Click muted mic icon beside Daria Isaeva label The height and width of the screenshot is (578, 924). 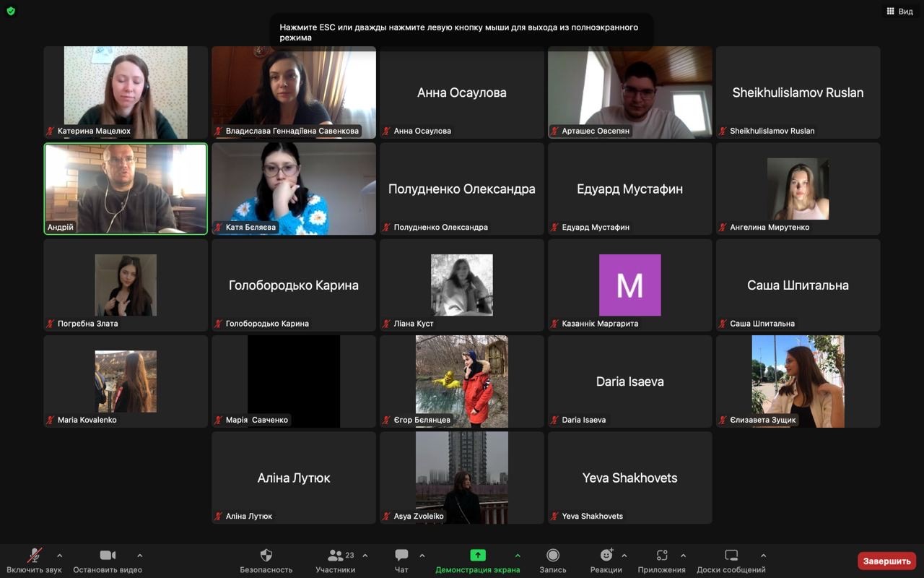pyautogui.click(x=555, y=420)
